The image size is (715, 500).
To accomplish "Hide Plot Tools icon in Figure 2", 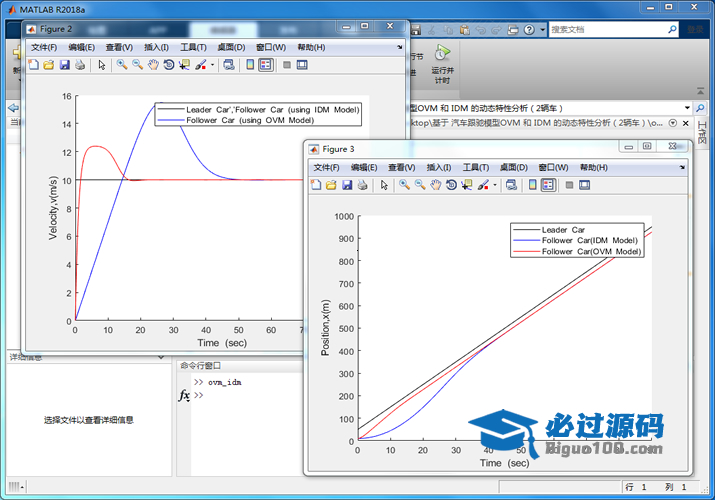I will pyautogui.click(x=287, y=65).
